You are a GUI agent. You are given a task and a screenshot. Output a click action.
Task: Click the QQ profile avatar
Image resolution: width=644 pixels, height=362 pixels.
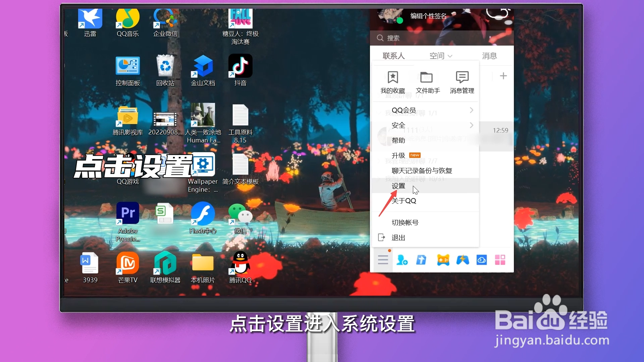click(390, 16)
